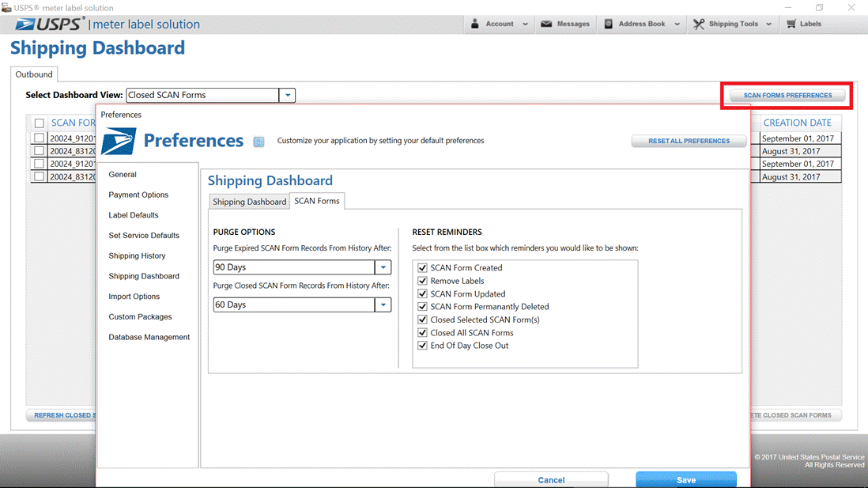Click first 'September 01, 2017' creation date cell

pos(801,138)
